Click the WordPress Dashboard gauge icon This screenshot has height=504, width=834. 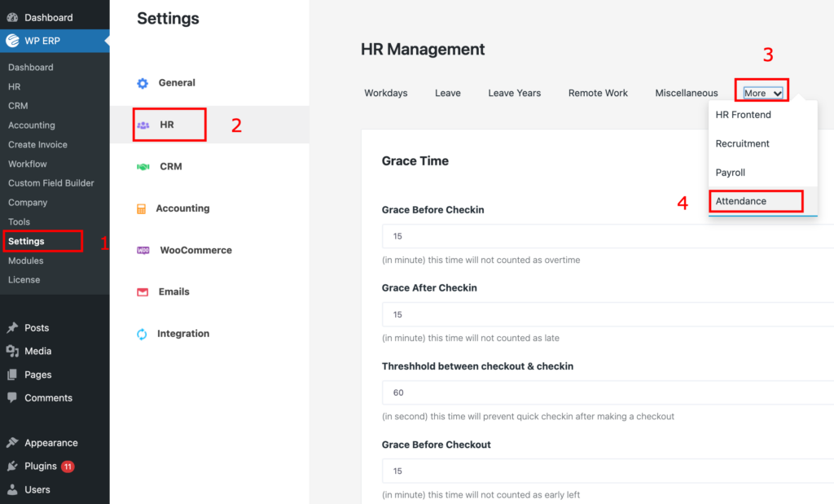(x=12, y=18)
